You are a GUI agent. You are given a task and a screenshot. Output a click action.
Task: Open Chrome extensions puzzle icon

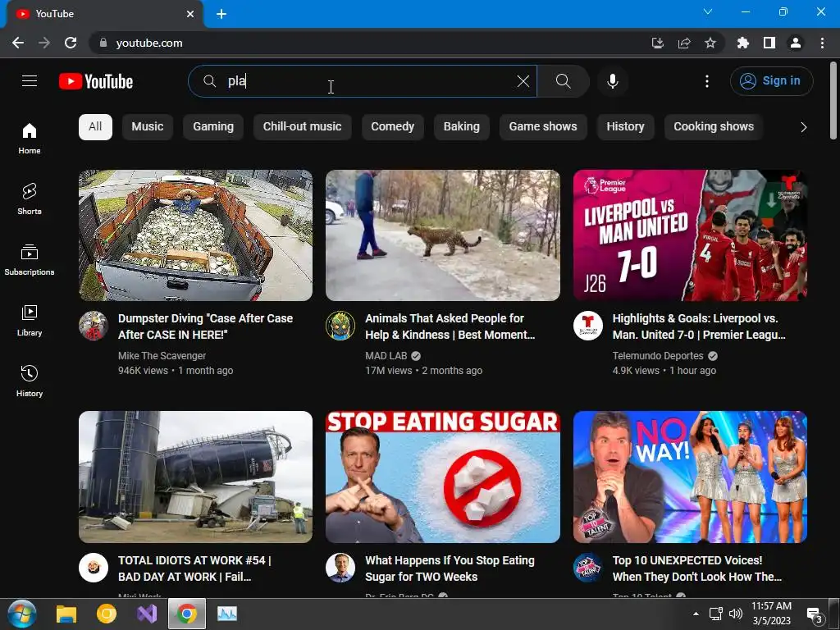point(742,43)
